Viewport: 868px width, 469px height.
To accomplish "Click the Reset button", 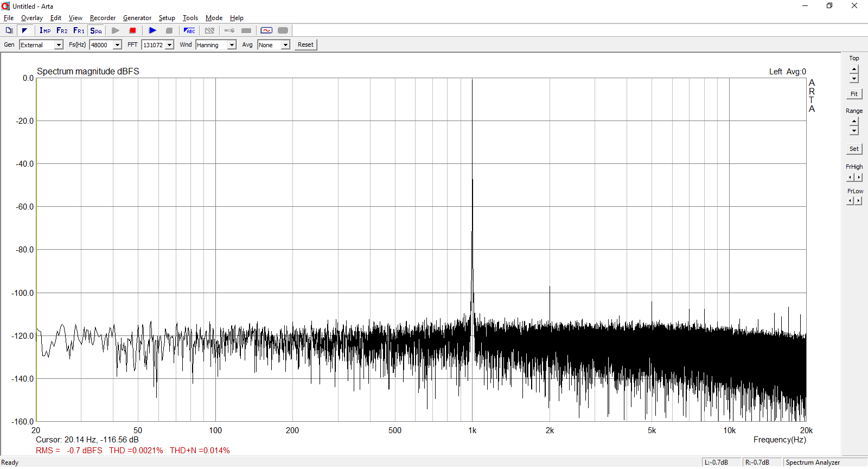I will coord(305,45).
